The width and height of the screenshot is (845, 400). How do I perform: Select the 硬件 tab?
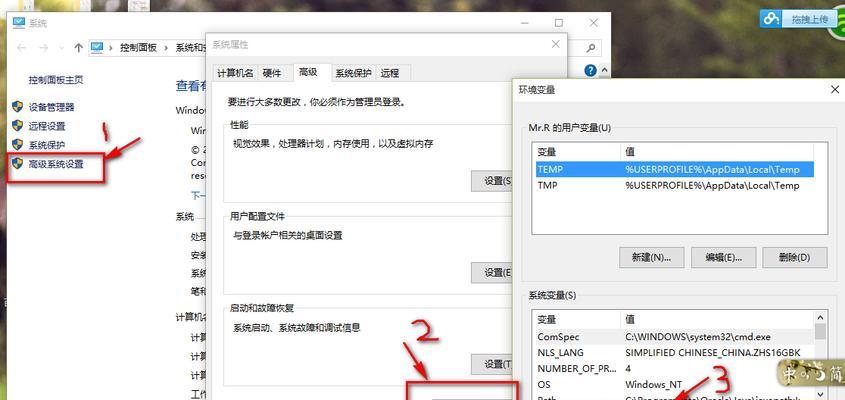[x=272, y=73]
